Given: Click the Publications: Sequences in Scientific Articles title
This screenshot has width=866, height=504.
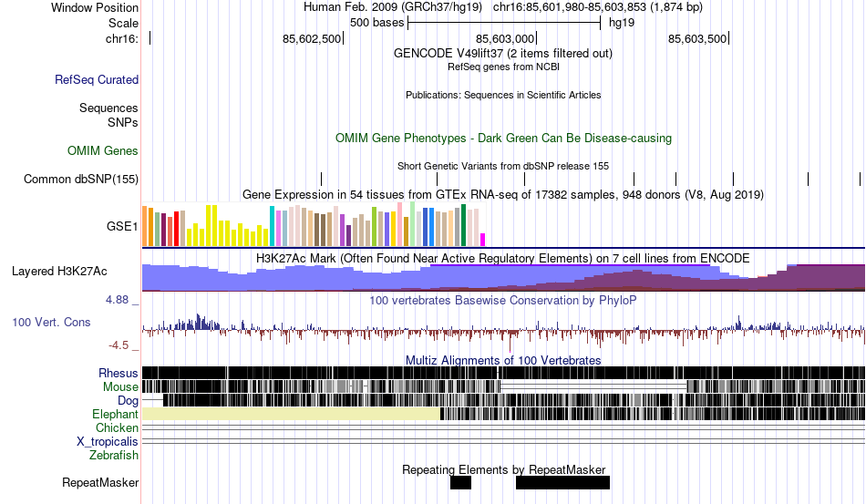Looking at the screenshot, I should [503, 95].
